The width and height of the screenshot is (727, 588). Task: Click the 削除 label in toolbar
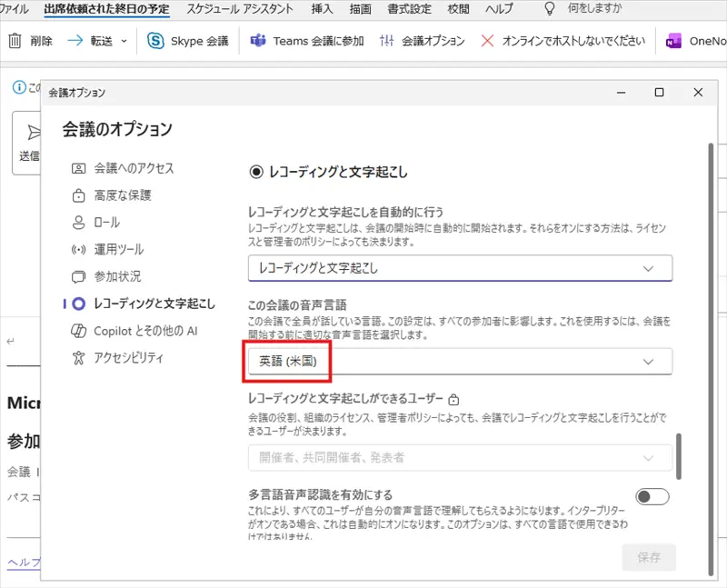point(41,41)
